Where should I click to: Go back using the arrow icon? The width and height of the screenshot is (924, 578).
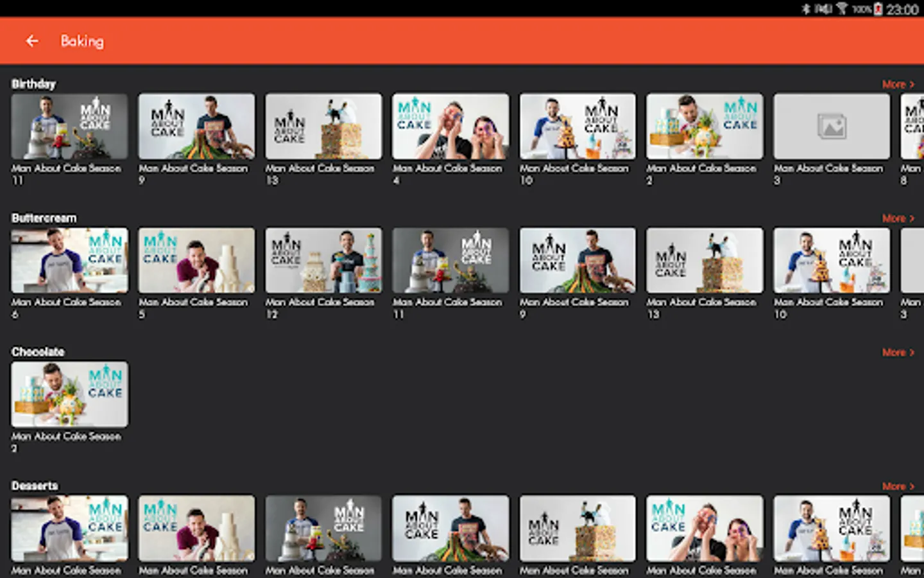[32, 41]
